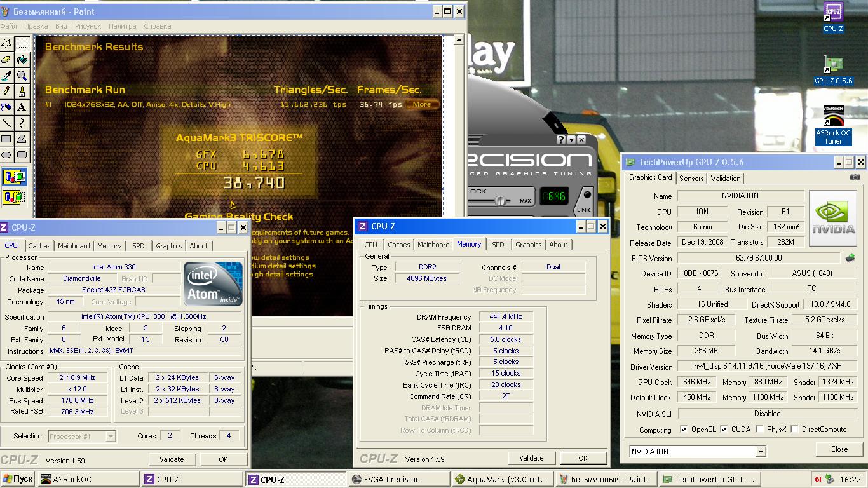Select the Brush tool in Paint
This screenshot has width=868, height=488.
tap(22, 91)
